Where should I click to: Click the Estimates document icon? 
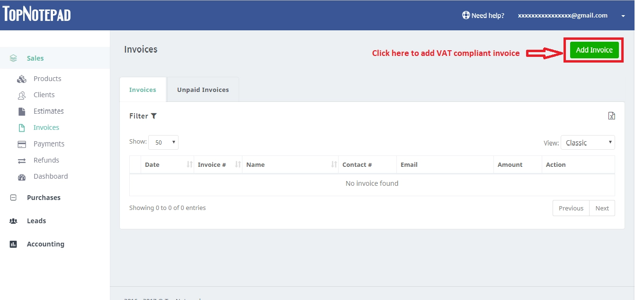pos(22,111)
